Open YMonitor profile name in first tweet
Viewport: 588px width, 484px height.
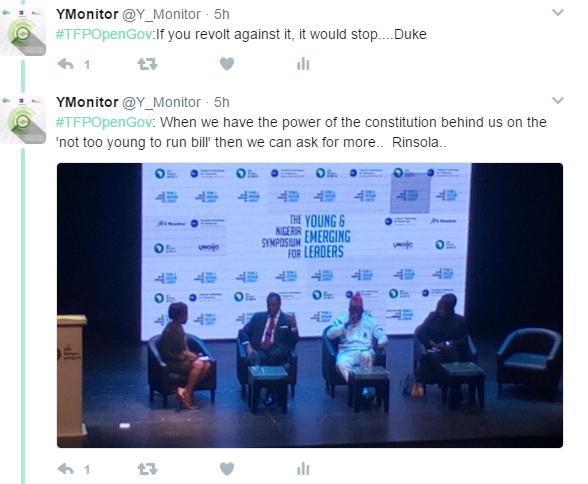(x=87, y=14)
